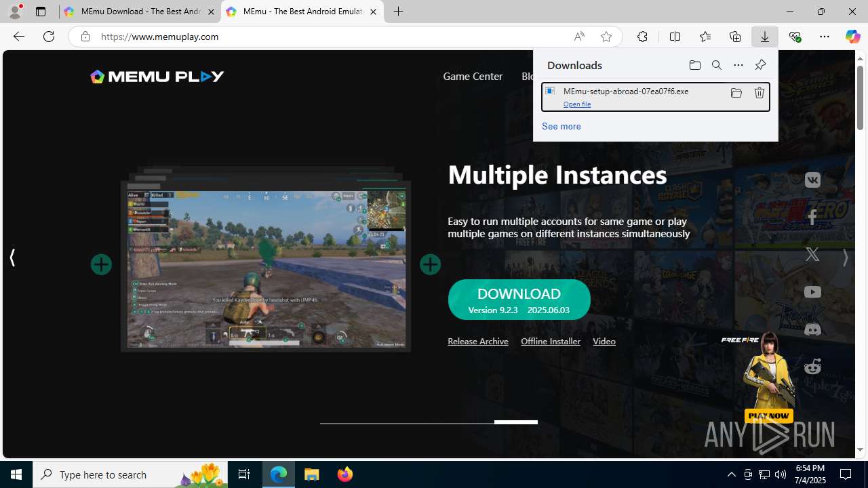Add this page to favorites star
Image resolution: width=868 pixels, height=488 pixels.
coord(606,37)
